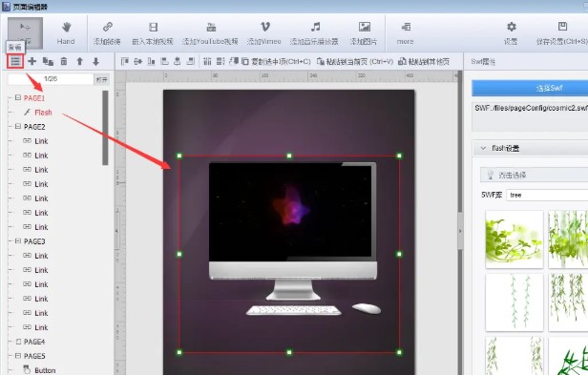Click the clover leaves SWF thumbnail

point(514,240)
